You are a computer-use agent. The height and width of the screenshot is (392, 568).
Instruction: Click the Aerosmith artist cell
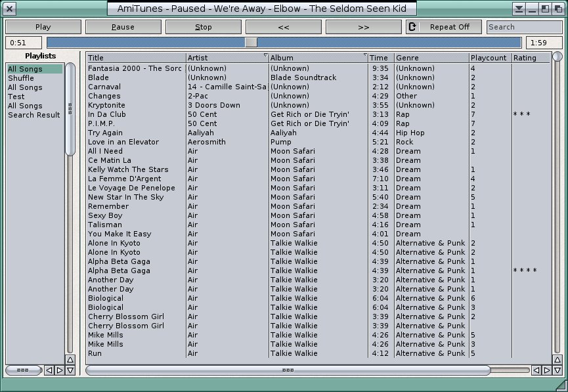tap(206, 142)
